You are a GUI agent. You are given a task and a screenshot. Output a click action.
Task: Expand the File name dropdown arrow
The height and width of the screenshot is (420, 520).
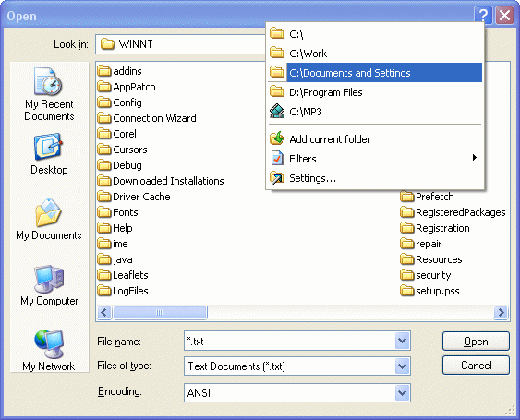(402, 341)
